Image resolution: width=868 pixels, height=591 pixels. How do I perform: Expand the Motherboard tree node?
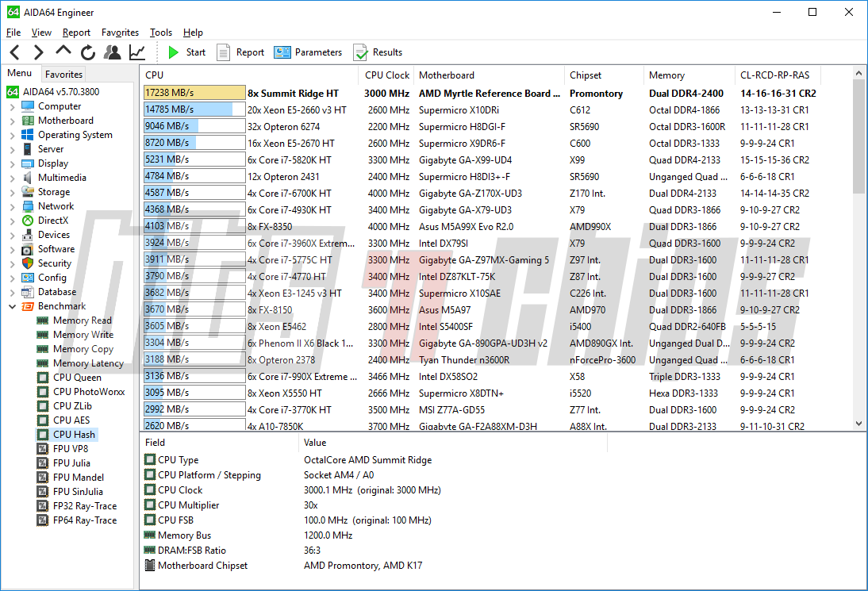[x=12, y=121]
